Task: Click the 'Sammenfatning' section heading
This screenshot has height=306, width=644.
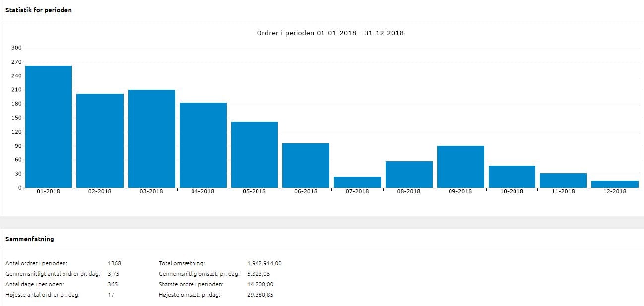Action: point(30,239)
